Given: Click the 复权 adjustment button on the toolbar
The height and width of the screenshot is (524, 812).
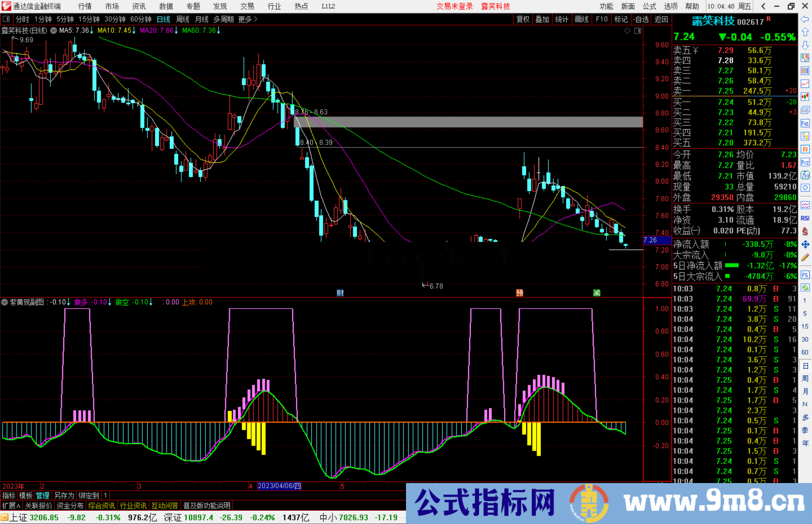Looking at the screenshot, I should click(x=523, y=19).
